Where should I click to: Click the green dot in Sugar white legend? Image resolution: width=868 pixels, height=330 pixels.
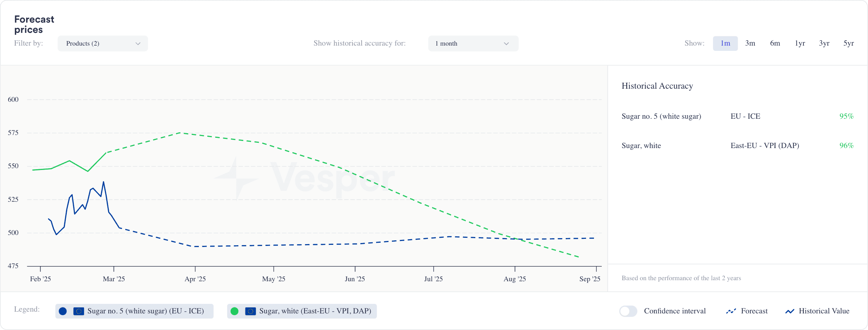coord(234,311)
